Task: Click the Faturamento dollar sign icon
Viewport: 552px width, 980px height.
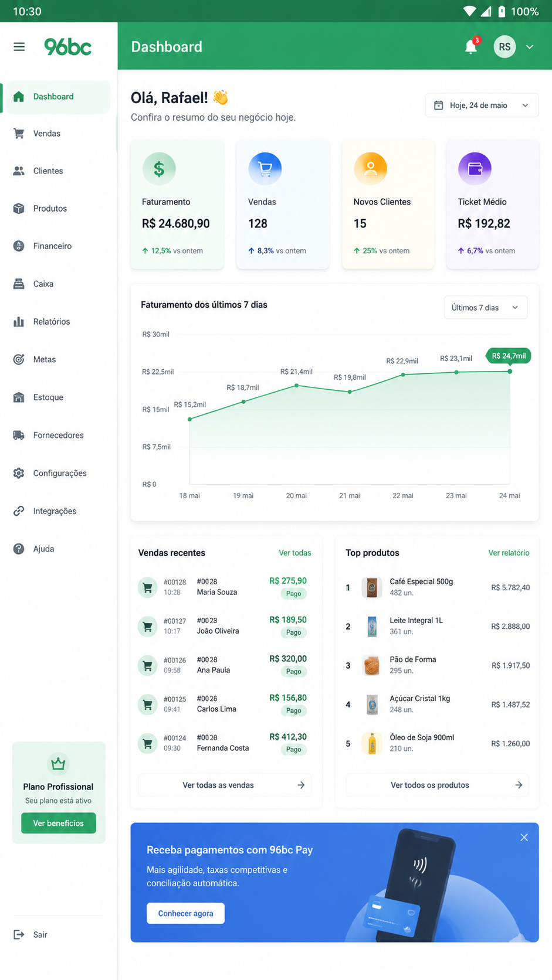Action: coord(159,169)
